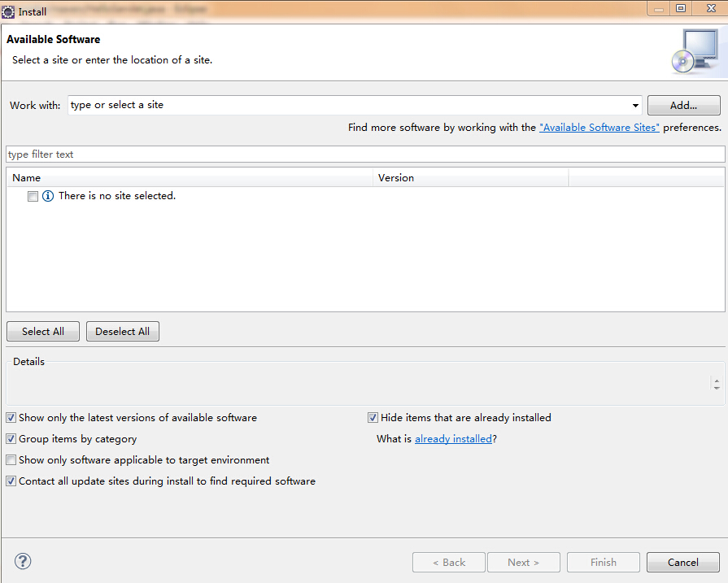Minimize the Install window
Screen dimensions: 728x583
click(659, 8)
